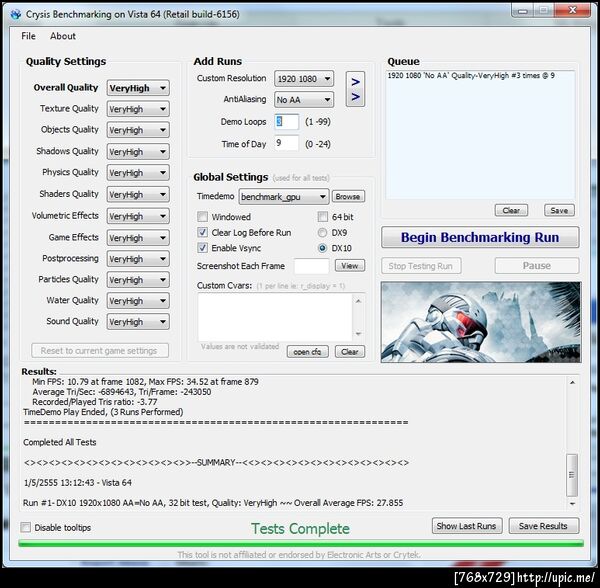Expand Water Quality dropdown

click(138, 301)
